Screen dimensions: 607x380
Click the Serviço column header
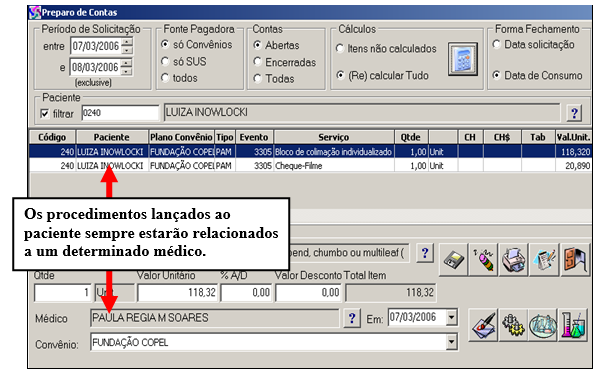(334, 137)
